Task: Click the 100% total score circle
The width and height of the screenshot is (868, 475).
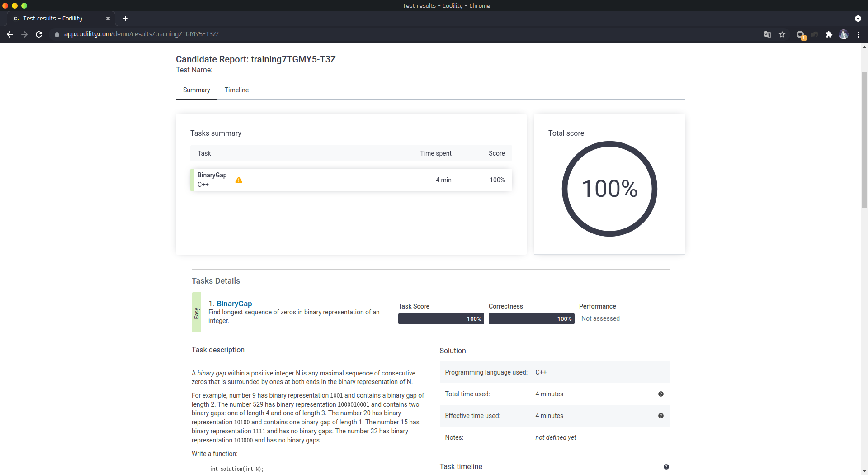Action: (x=609, y=189)
